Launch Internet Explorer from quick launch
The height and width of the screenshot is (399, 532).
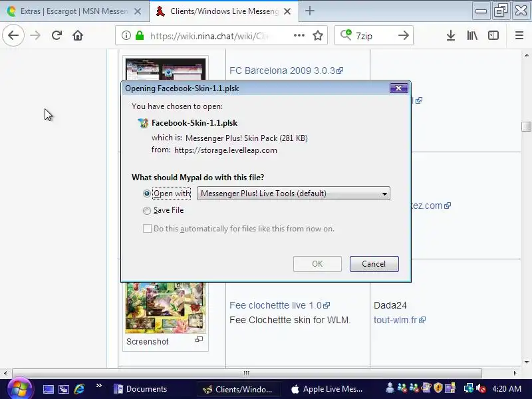pos(79,389)
